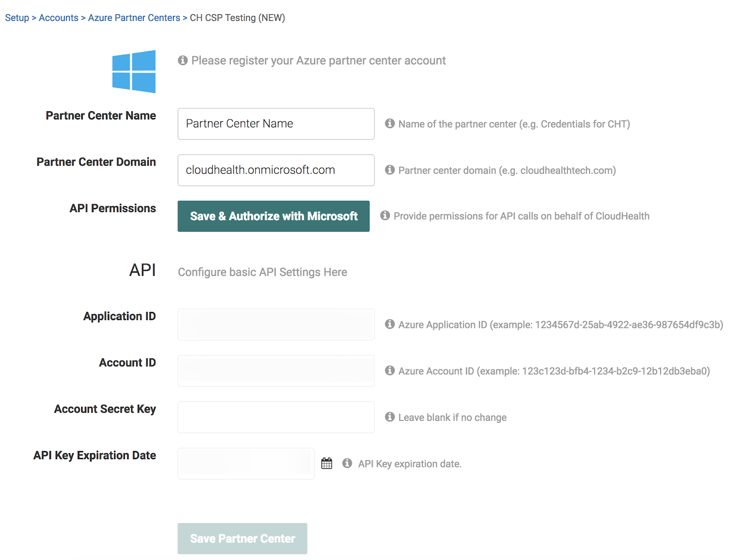Click Save & Authorize with Microsoft
730x560 pixels.
(273, 216)
